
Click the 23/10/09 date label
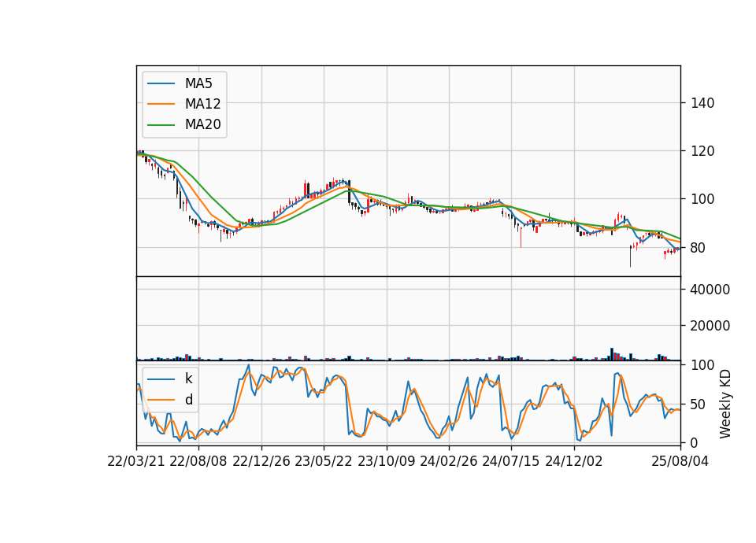click(x=386, y=461)
